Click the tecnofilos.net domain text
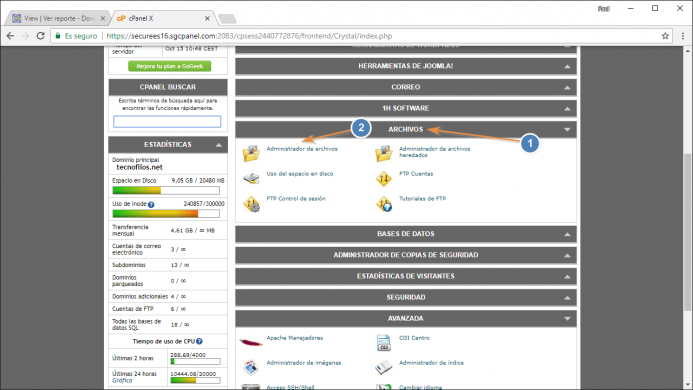This screenshot has height=390, width=693. (x=140, y=167)
